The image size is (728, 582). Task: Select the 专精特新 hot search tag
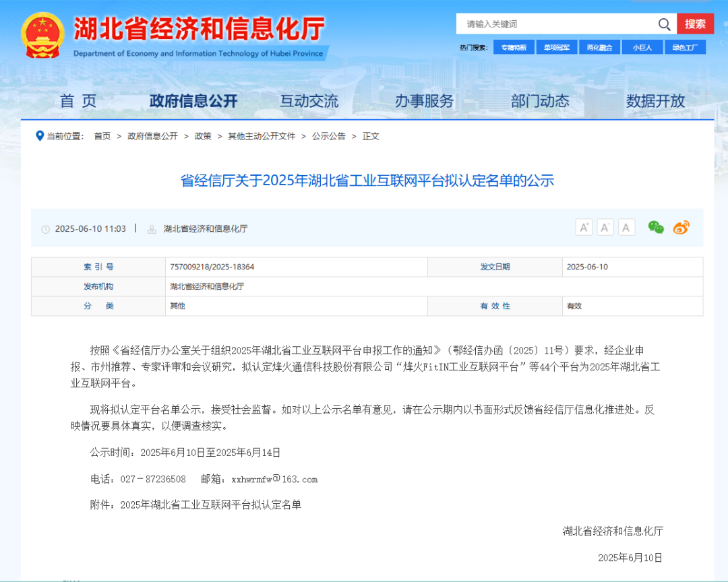point(514,47)
